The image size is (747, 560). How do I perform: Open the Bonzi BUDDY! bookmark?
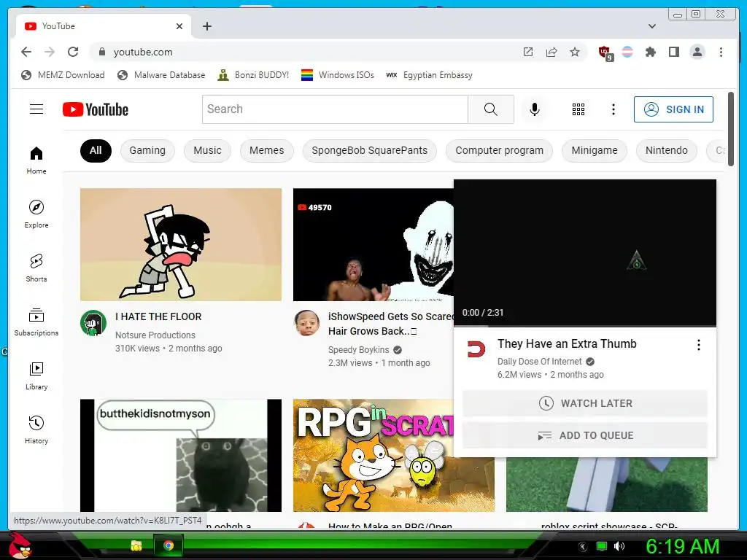click(253, 75)
